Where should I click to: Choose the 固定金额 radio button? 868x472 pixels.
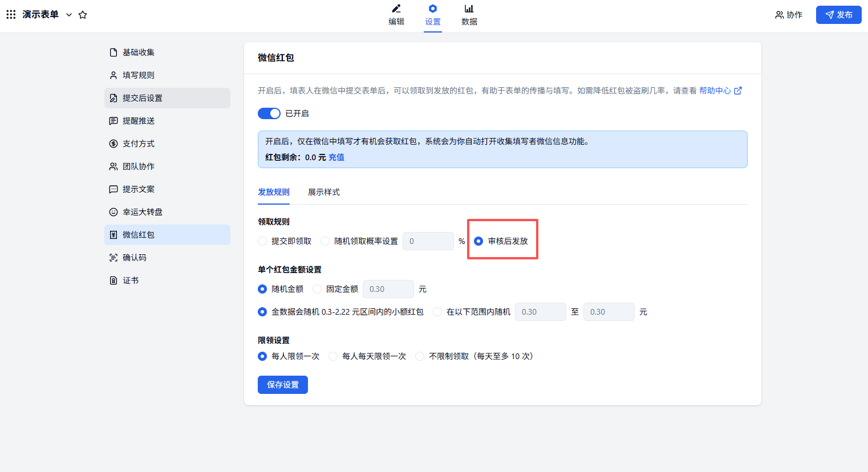coord(317,289)
